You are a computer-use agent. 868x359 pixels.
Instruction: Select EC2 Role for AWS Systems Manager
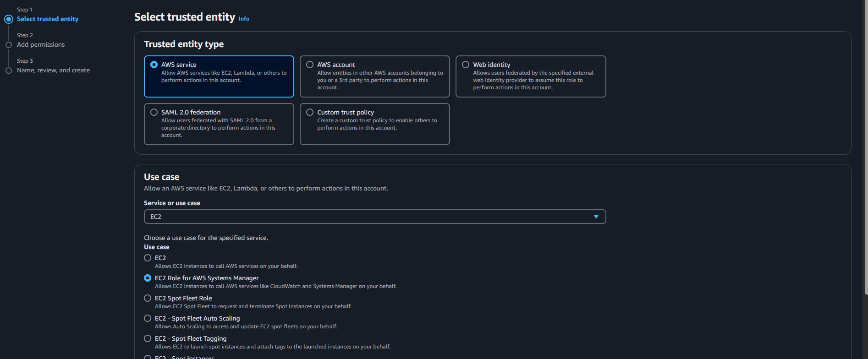point(148,278)
